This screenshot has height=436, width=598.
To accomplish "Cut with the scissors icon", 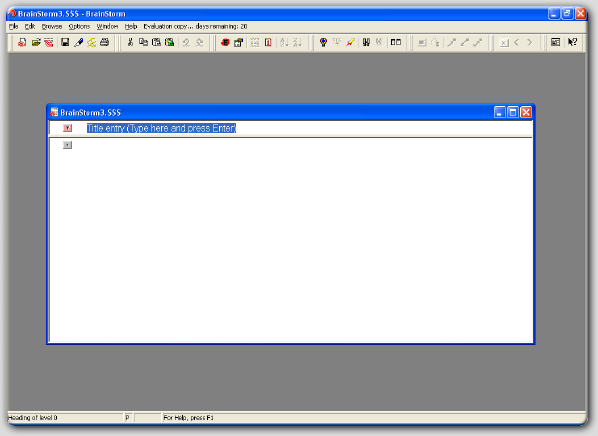I will pyautogui.click(x=130, y=42).
